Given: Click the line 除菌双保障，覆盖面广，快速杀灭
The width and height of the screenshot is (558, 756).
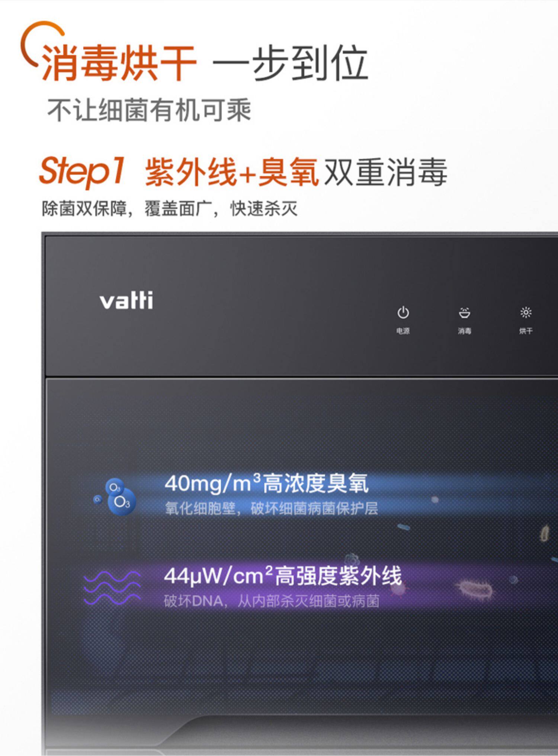Looking at the screenshot, I should pyautogui.click(x=169, y=208).
